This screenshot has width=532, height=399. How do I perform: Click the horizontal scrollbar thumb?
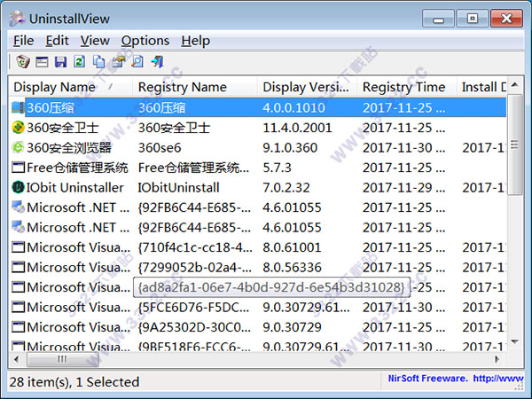(x=62, y=359)
